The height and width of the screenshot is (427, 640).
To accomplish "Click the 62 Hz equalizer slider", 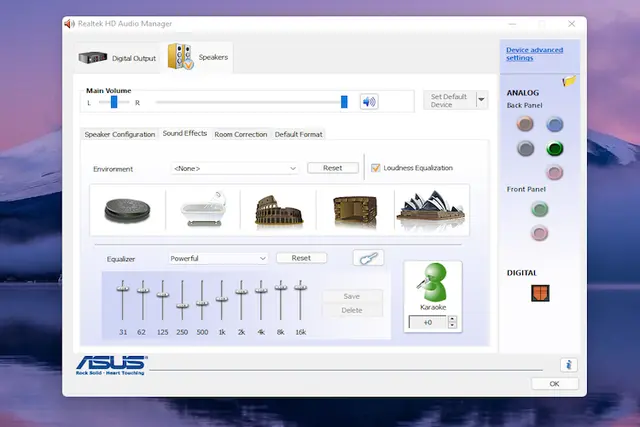I will coord(143,290).
